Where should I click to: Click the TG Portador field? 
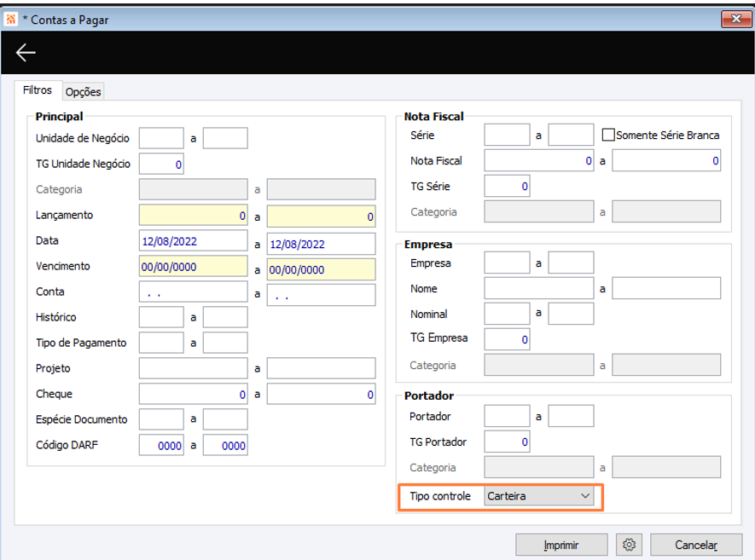(x=507, y=442)
